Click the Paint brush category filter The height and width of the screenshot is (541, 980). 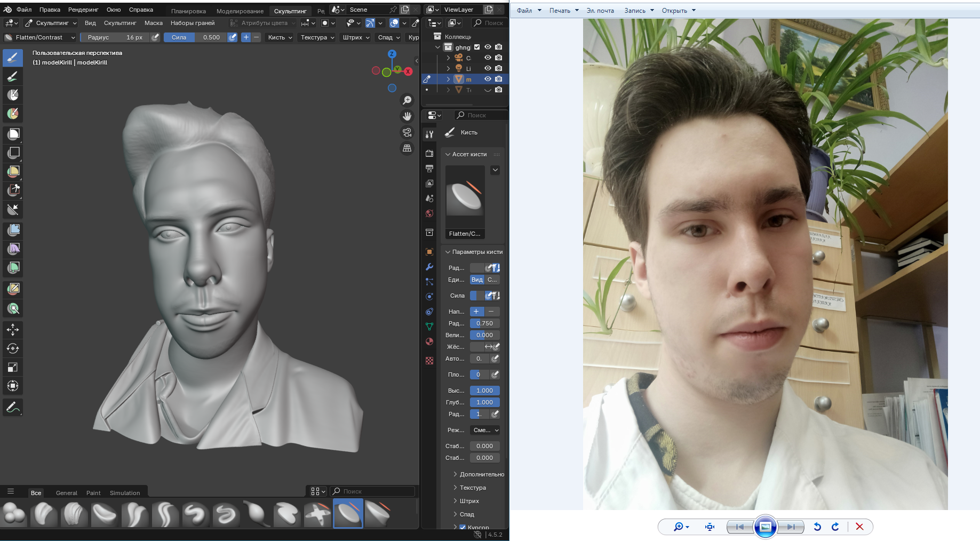(93, 493)
